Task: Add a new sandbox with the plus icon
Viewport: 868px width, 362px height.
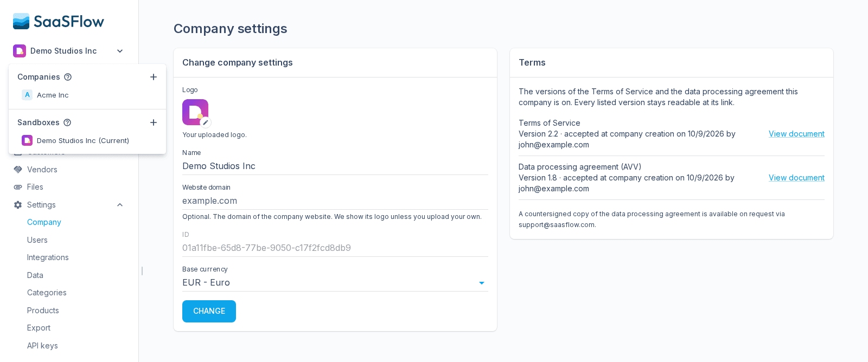Action: point(154,122)
